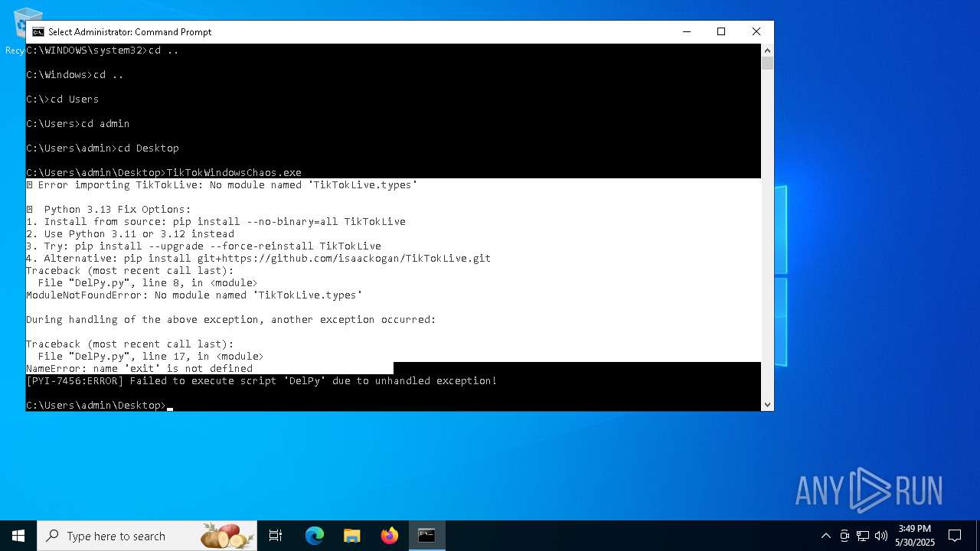This screenshot has height=551, width=980.
Task: Click the taskbar search box
Action: [x=147, y=536]
